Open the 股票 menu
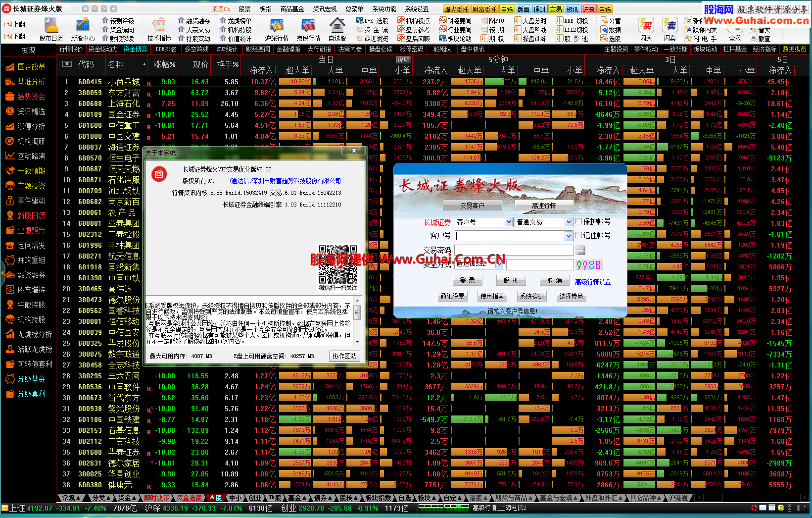The width and height of the screenshot is (812, 518). coord(244,9)
